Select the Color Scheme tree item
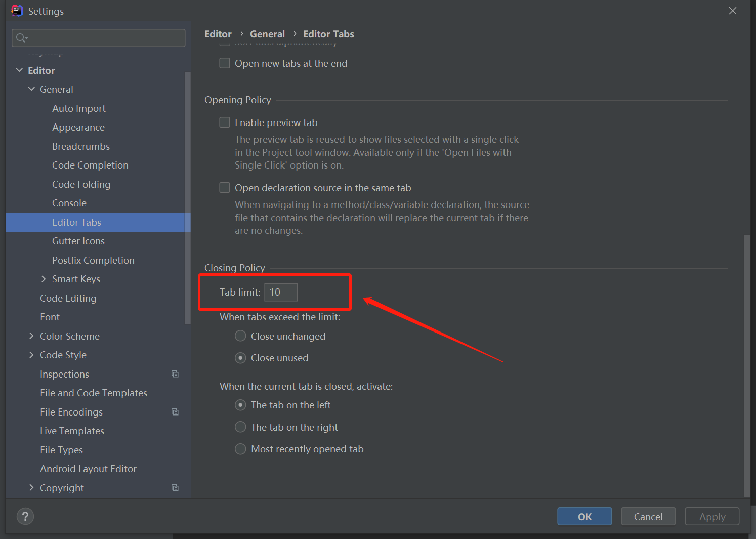The height and width of the screenshot is (539, 756). pyautogui.click(x=70, y=336)
